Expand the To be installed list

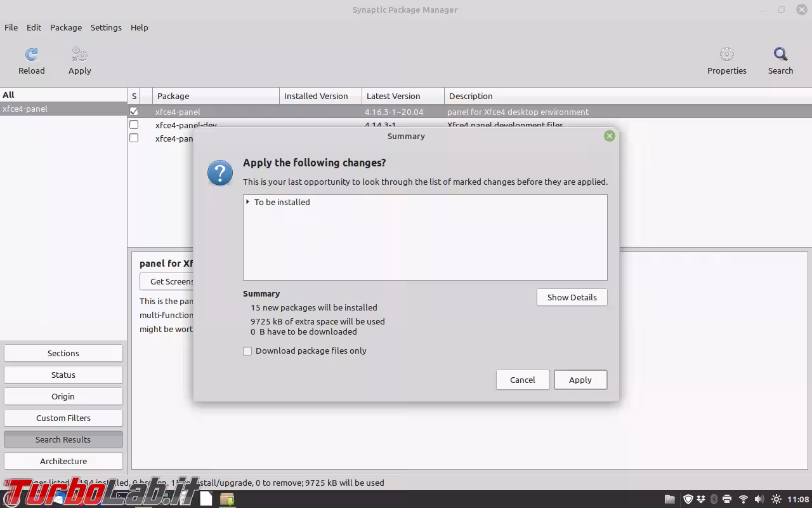pyautogui.click(x=247, y=202)
